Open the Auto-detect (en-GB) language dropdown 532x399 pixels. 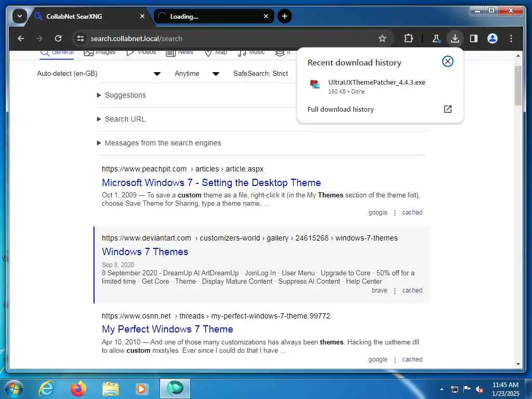[x=98, y=74]
